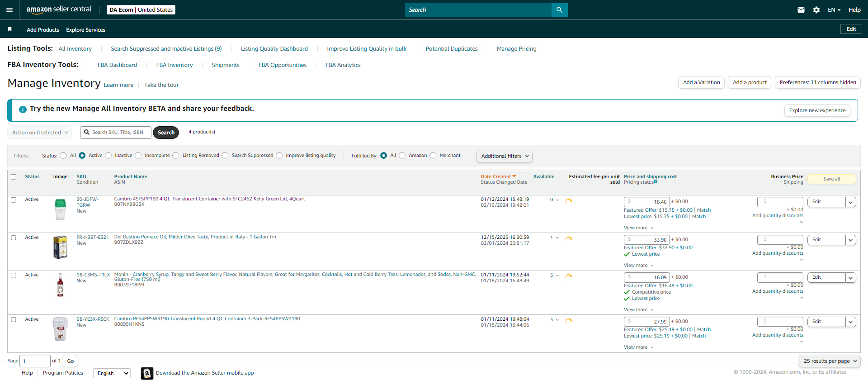868x385 pixels.
Task: Click the top Search bar field
Action: (478, 10)
